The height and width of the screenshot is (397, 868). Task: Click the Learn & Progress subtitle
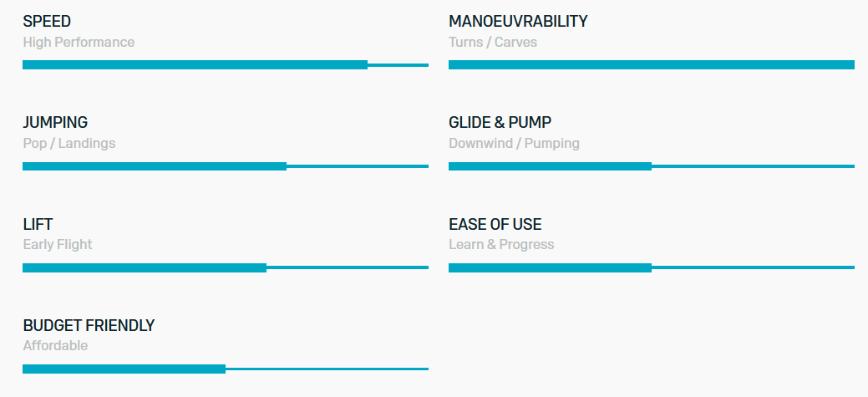click(x=501, y=245)
